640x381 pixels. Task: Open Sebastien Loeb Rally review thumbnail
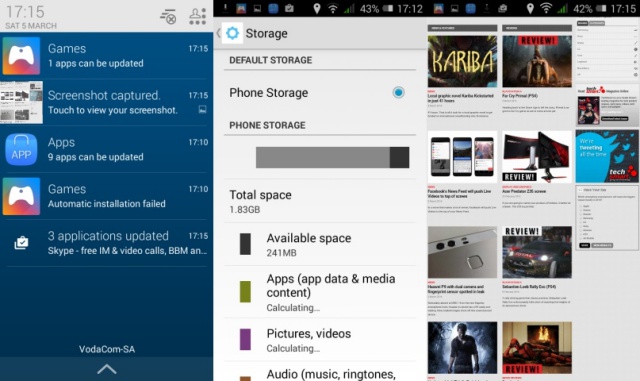tap(537, 252)
